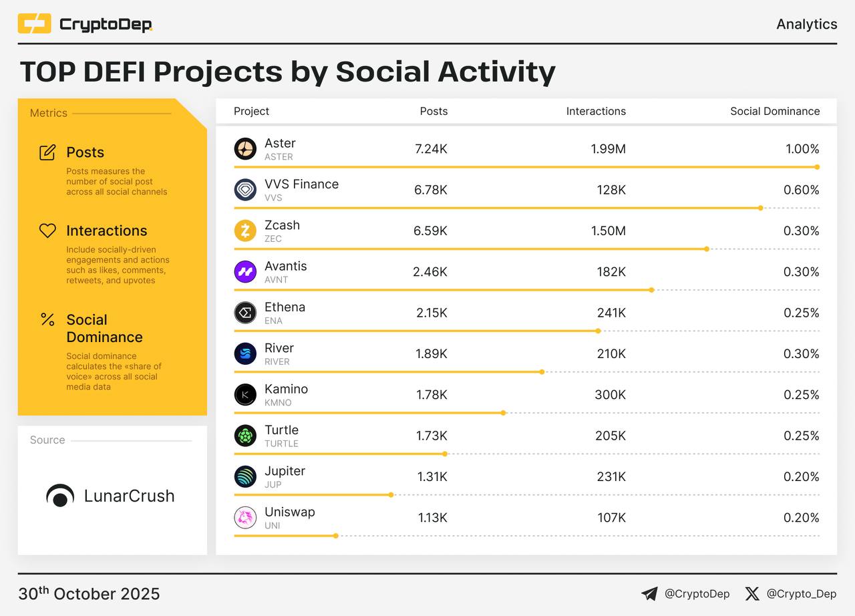Click the pencil icon beside Posts metric

point(47,152)
